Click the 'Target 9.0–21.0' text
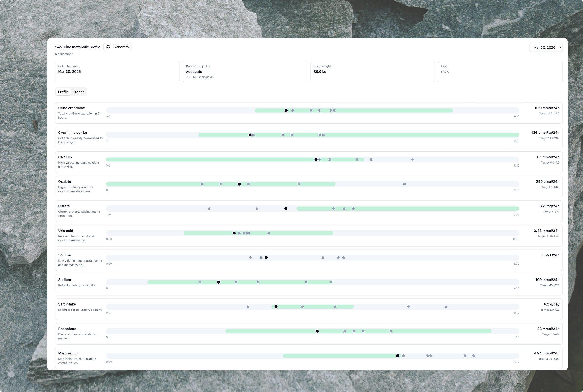The width and height of the screenshot is (583, 392). [x=549, y=114]
